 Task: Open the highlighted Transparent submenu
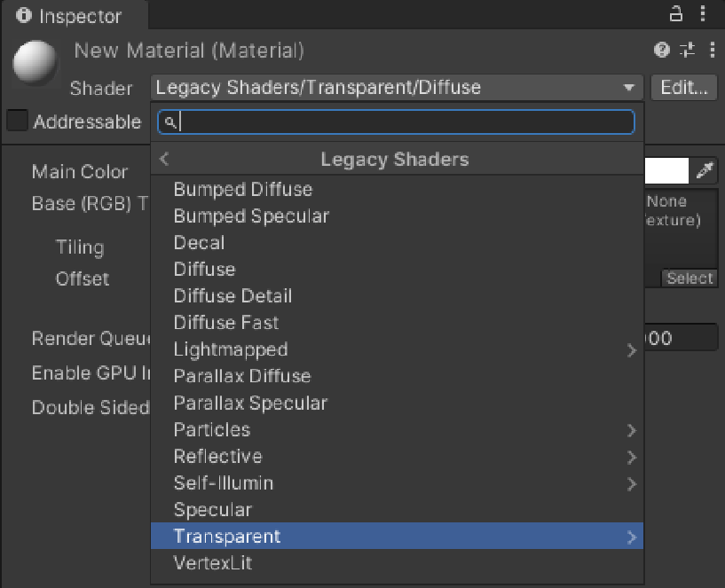397,537
